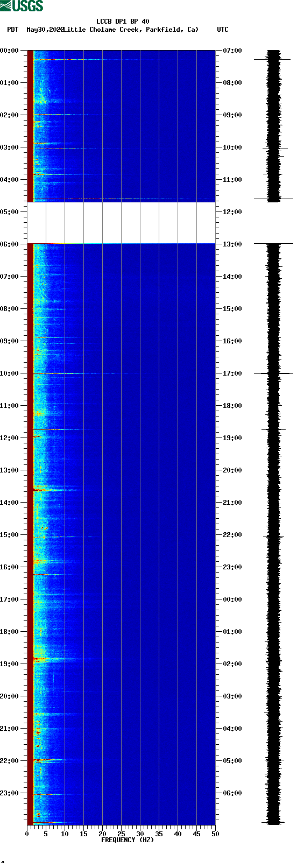The height and width of the screenshot is (868, 297).
Task: Click the 06:00 label on the UTC axis
Action: pos(232,793)
